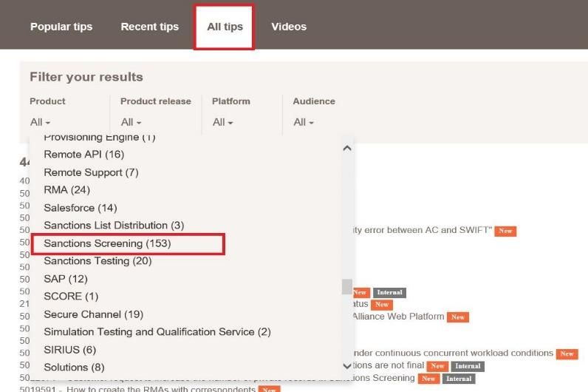Viewport: 588px width, 392px height.
Task: Click the dropdown scroll-up arrow
Action: 347,149
